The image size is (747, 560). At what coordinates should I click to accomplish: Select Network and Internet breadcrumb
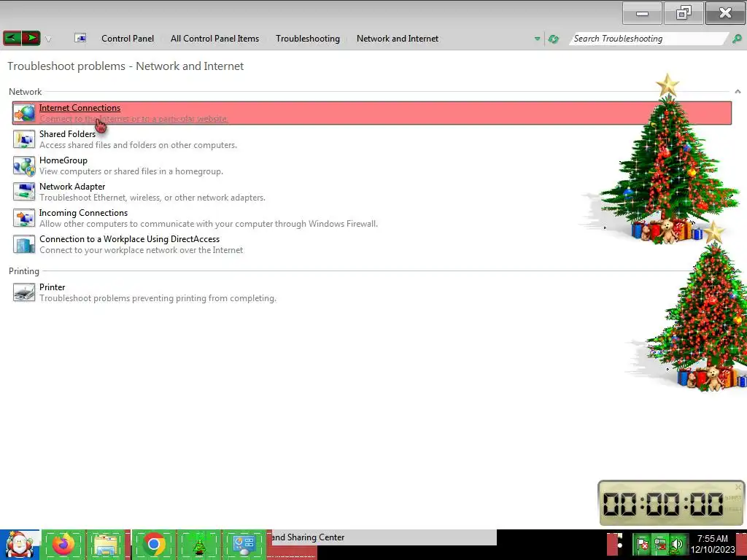tap(398, 39)
